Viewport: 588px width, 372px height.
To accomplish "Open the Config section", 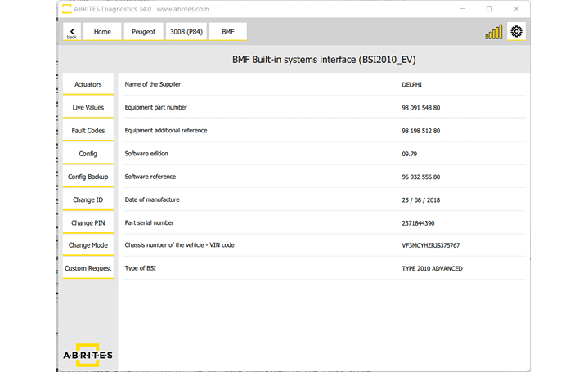I will coord(88,154).
